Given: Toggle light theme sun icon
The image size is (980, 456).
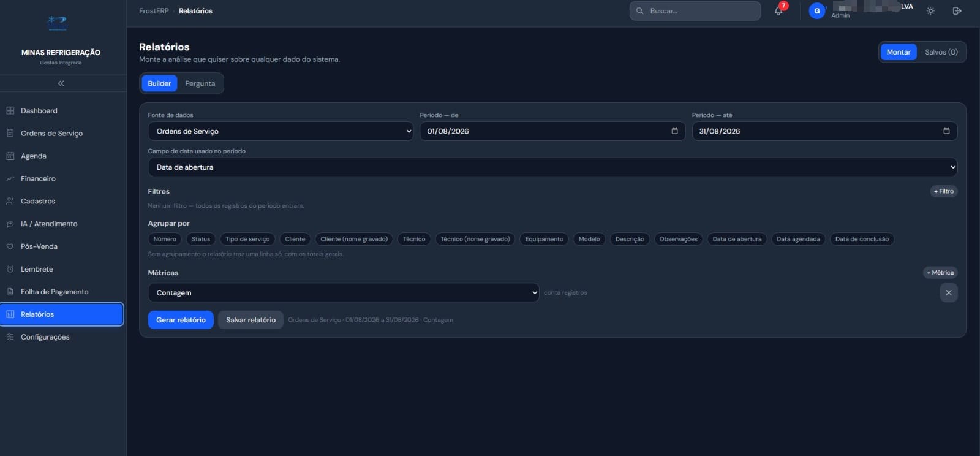Looking at the screenshot, I should 930,11.
